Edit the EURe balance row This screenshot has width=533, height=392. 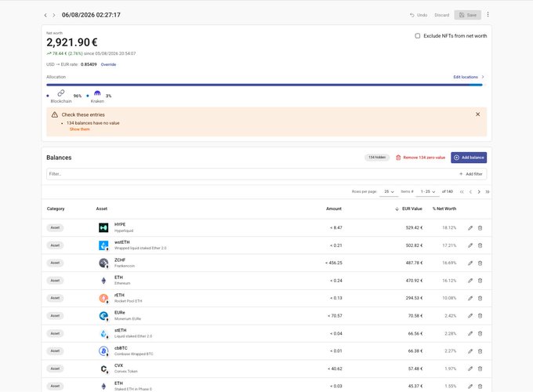point(470,316)
